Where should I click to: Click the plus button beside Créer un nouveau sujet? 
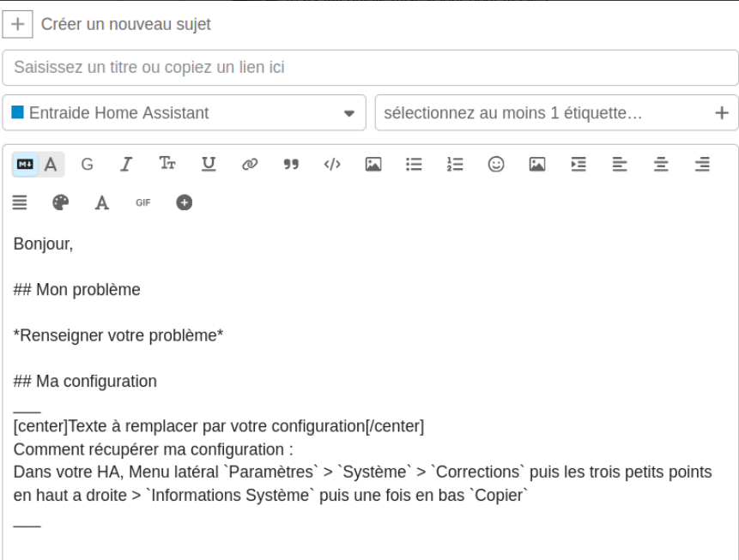tap(17, 24)
